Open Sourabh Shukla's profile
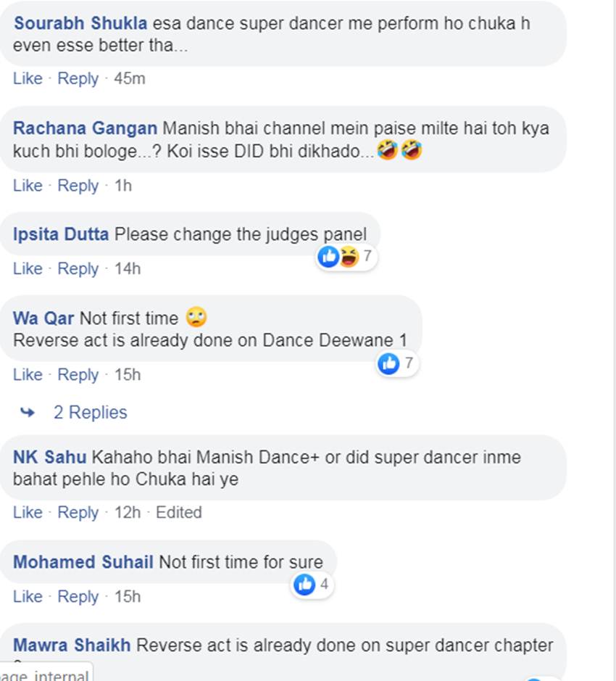Image resolution: width=616 pixels, height=681 pixels. coord(80,23)
